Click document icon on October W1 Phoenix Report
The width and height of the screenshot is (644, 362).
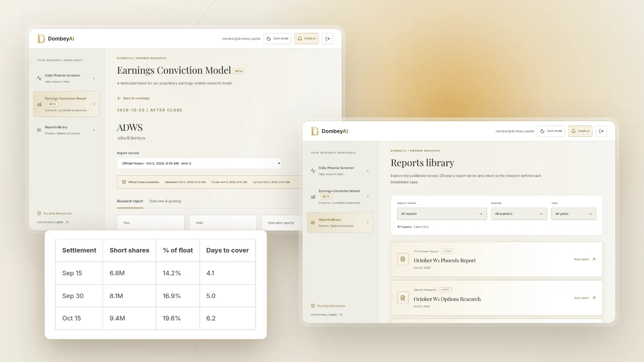point(403,259)
